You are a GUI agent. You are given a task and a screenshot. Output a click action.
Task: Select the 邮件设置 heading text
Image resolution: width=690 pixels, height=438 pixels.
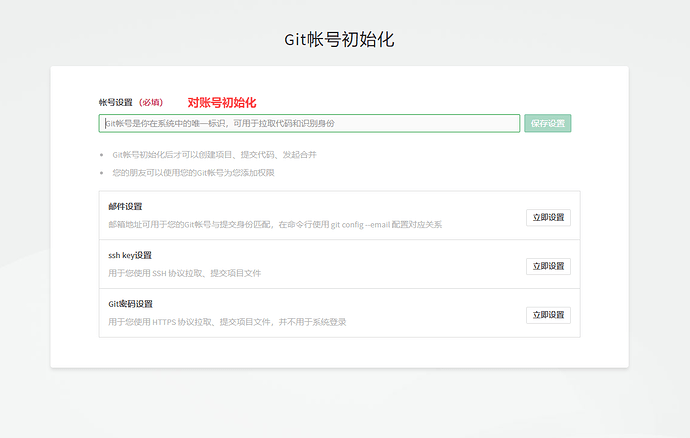coord(125,206)
